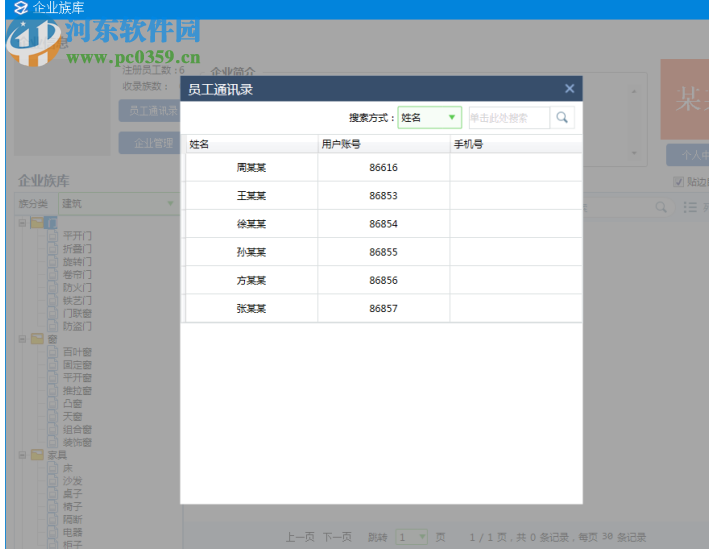Click the background family search magnifier icon
Image resolution: width=709 pixels, height=549 pixels.
coord(661,207)
